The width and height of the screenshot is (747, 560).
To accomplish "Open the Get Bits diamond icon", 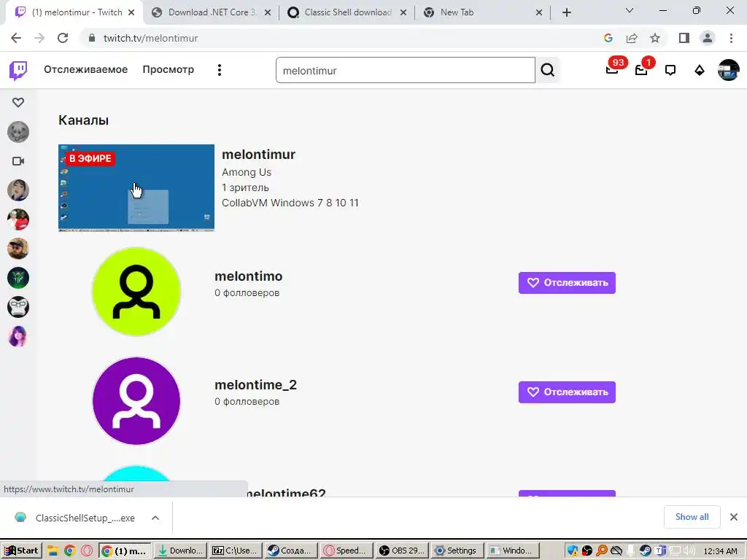I will [x=700, y=71].
